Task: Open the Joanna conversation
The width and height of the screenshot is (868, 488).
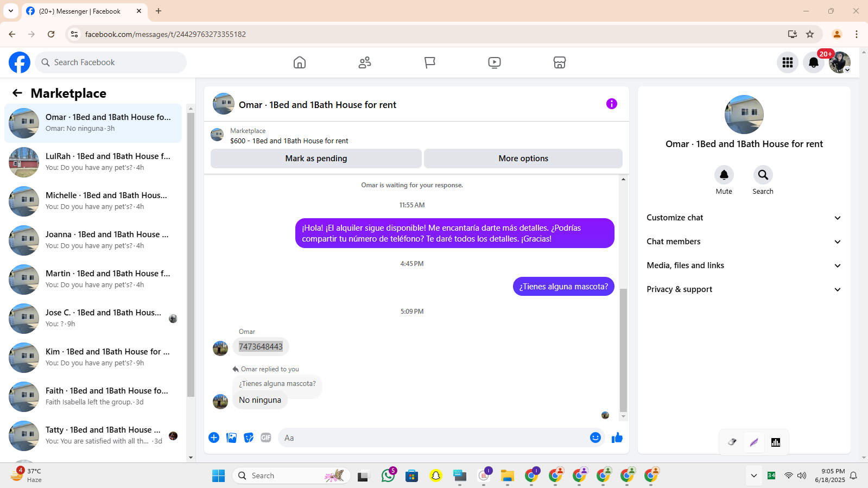Action: point(93,240)
